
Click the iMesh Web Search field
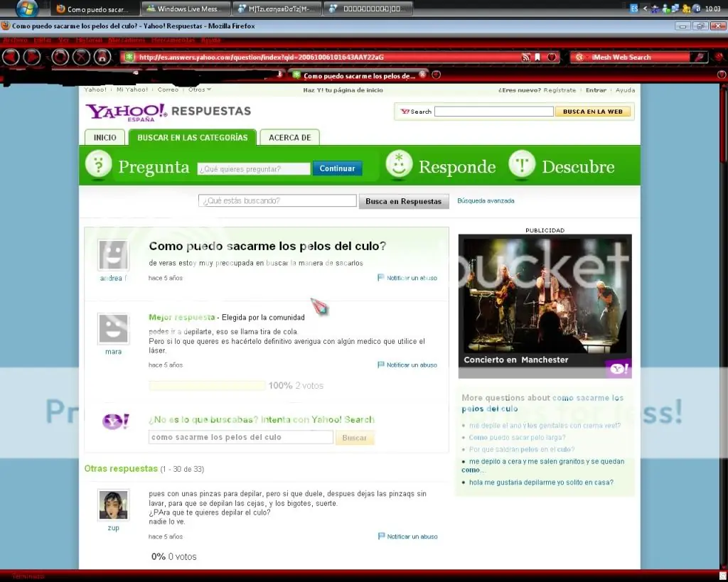[638, 57]
